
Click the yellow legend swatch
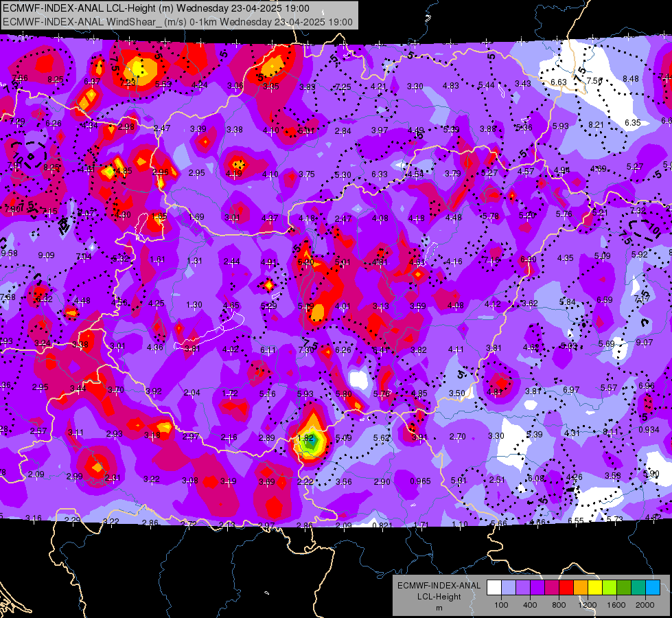(595, 588)
